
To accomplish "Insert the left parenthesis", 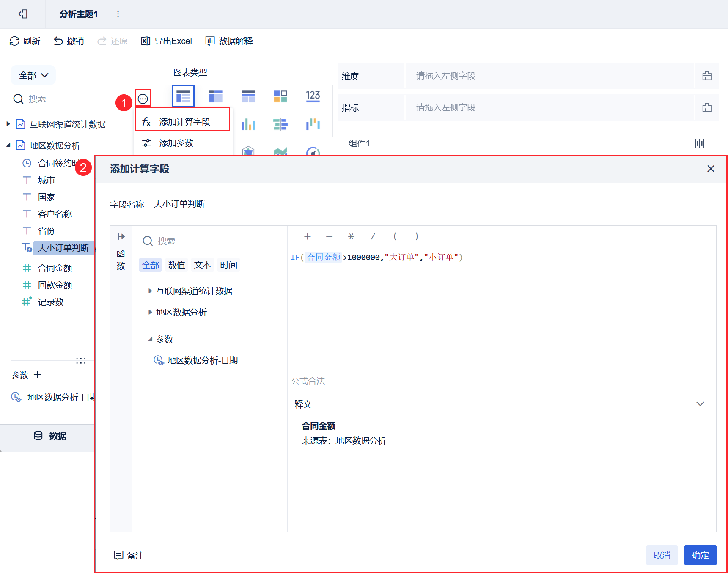I will point(395,236).
